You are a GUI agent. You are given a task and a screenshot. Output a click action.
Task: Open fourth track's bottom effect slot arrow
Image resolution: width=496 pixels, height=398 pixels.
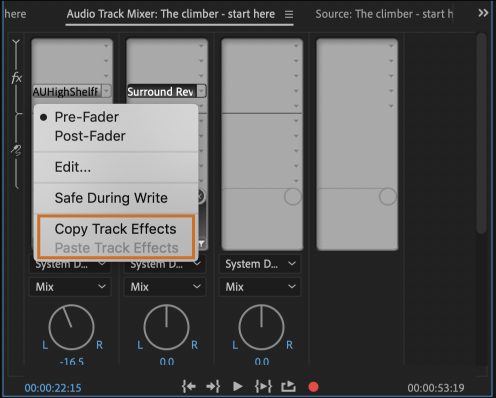(x=391, y=106)
